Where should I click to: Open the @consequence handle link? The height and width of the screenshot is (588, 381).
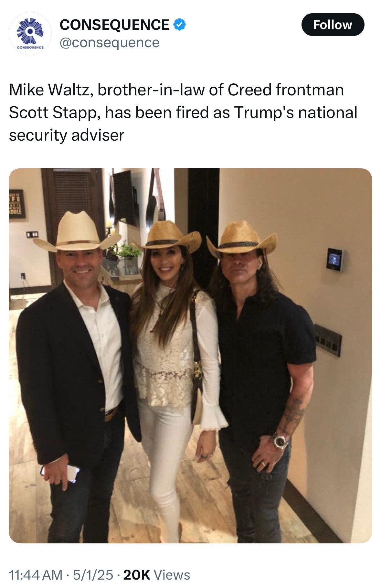[110, 42]
